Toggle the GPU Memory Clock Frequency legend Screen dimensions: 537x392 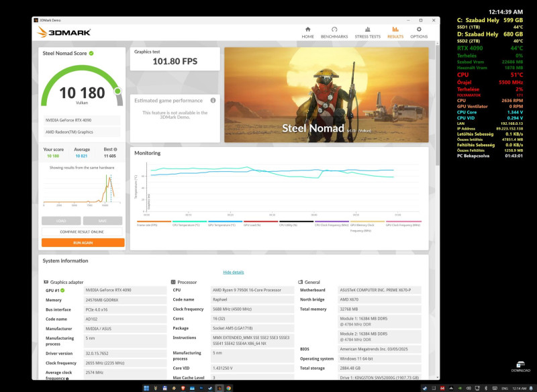point(367,226)
